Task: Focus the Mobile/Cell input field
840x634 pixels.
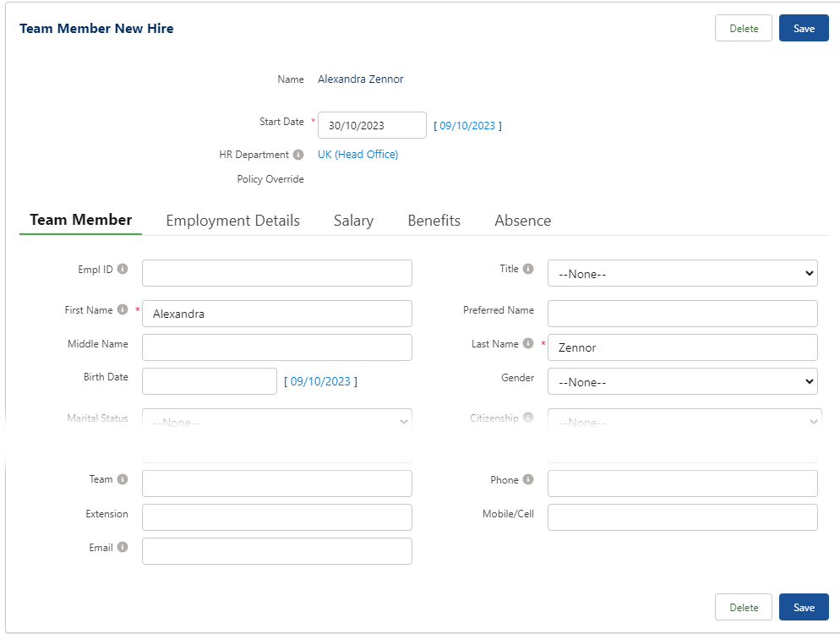Action: pyautogui.click(x=682, y=517)
